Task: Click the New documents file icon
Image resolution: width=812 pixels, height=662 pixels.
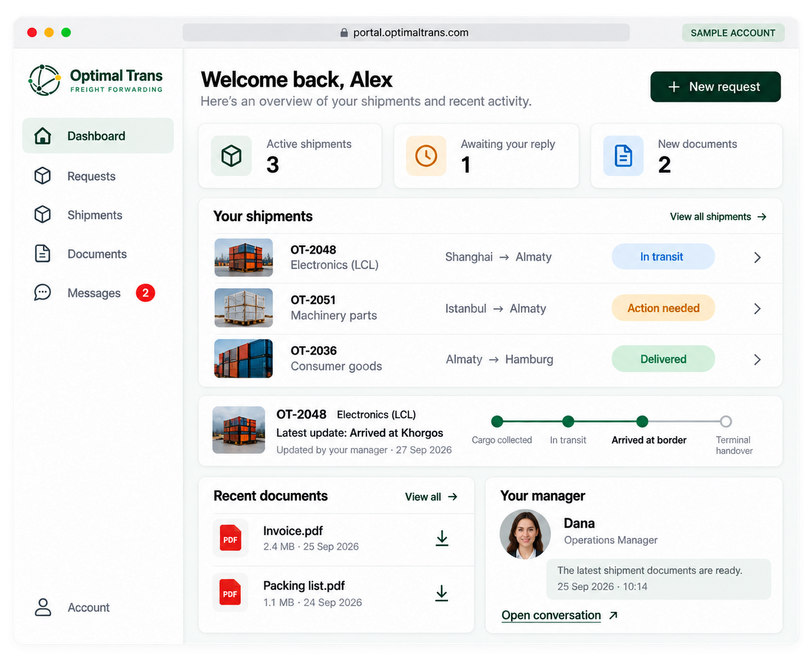Action: (x=623, y=156)
